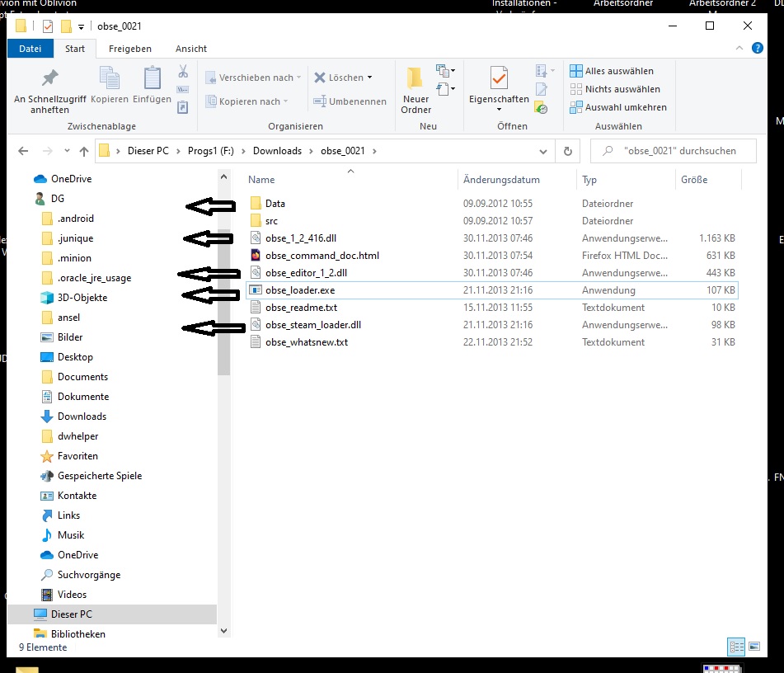The image size is (784, 673).
Task: Click the Einfügen clipboard icon
Action: pyautogui.click(x=153, y=78)
